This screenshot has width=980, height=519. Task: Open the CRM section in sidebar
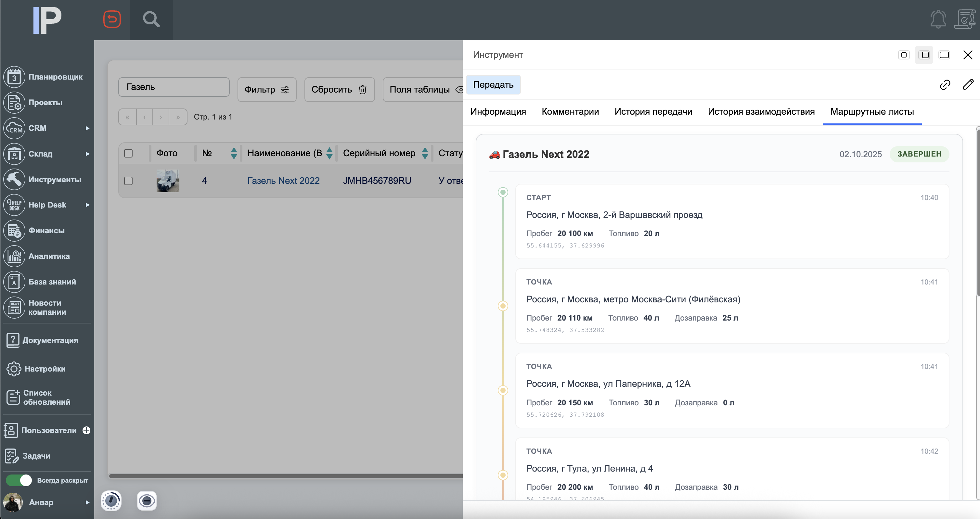click(37, 128)
